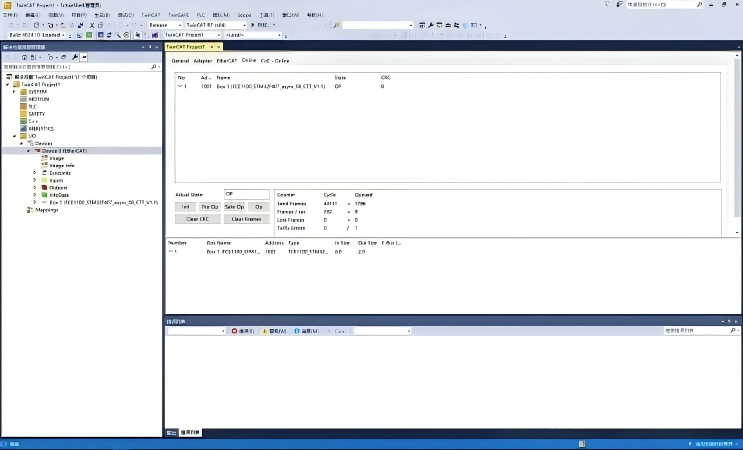Image resolution: width=743 pixels, height=450 pixels.
Task: Expand the SYSTEM tree node
Action: point(14,92)
